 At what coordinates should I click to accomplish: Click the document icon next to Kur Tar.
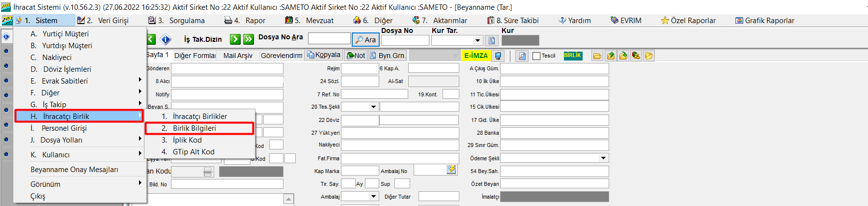pos(491,40)
